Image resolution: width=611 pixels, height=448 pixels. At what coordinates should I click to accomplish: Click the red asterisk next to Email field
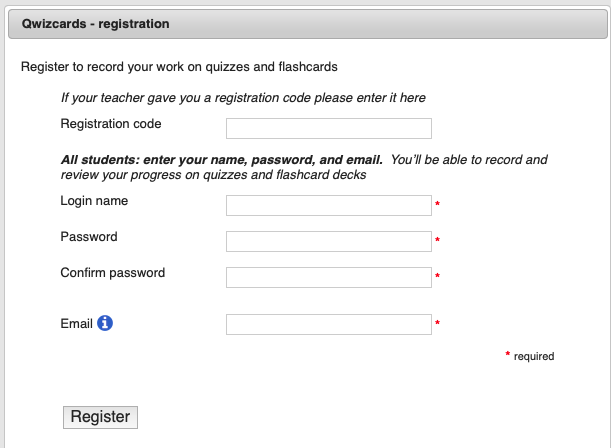(x=437, y=323)
